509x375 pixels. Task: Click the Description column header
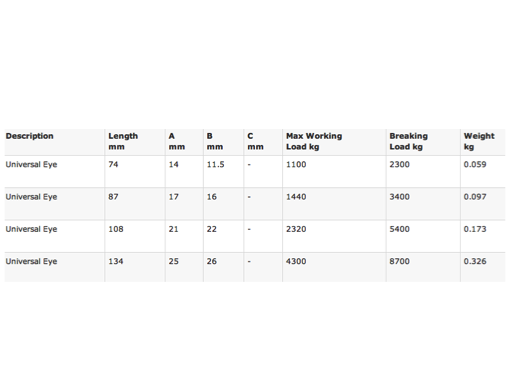click(x=29, y=136)
